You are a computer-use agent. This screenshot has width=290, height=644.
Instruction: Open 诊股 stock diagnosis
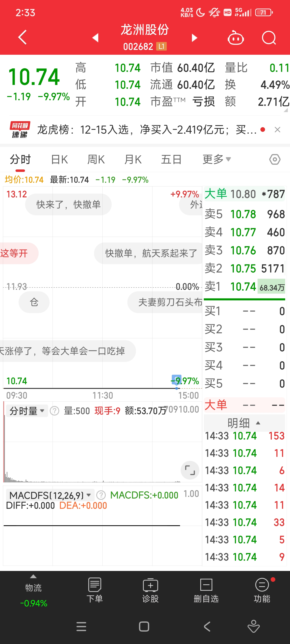(150, 590)
